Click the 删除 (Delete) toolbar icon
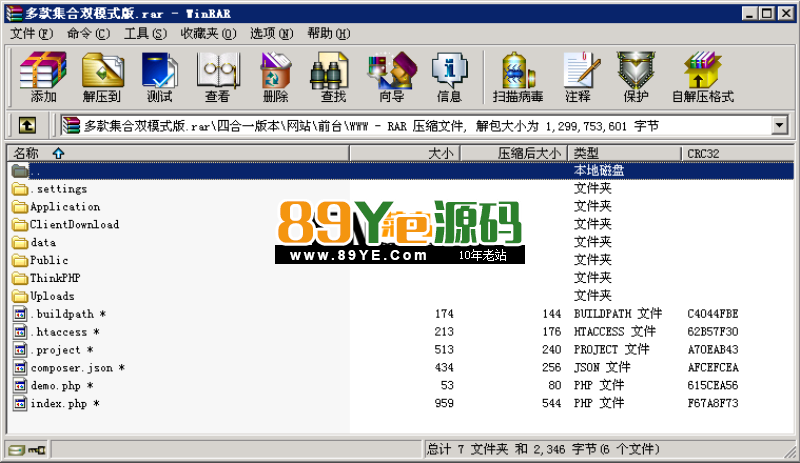The image size is (800, 463). click(x=275, y=76)
